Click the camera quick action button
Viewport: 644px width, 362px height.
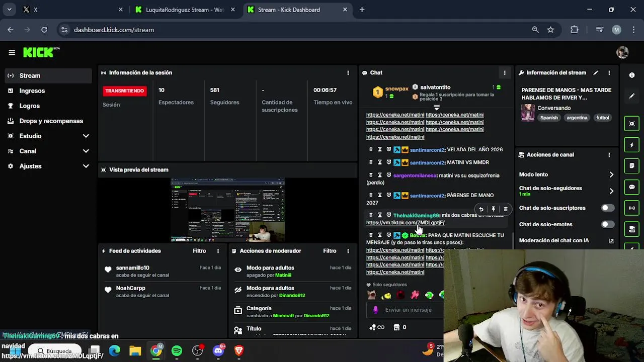click(632, 230)
